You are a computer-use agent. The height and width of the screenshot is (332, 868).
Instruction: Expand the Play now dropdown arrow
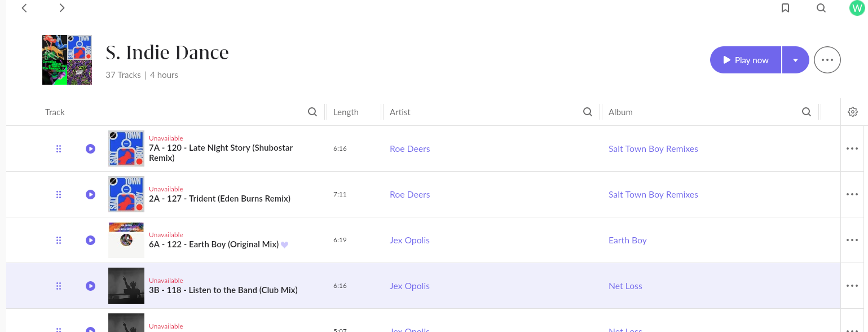pos(796,60)
